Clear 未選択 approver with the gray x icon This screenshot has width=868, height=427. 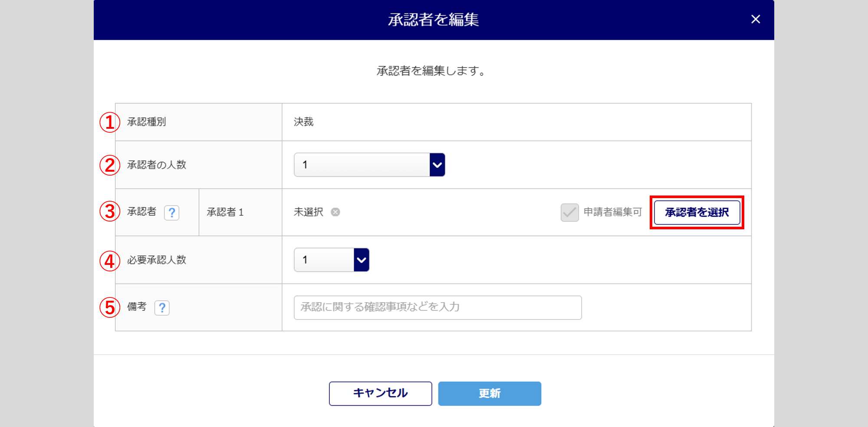click(x=335, y=212)
